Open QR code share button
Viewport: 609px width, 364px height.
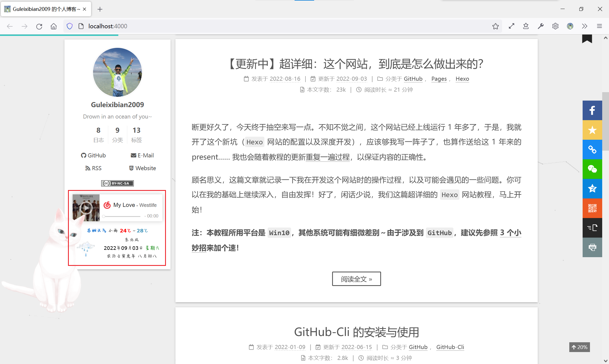point(592,208)
